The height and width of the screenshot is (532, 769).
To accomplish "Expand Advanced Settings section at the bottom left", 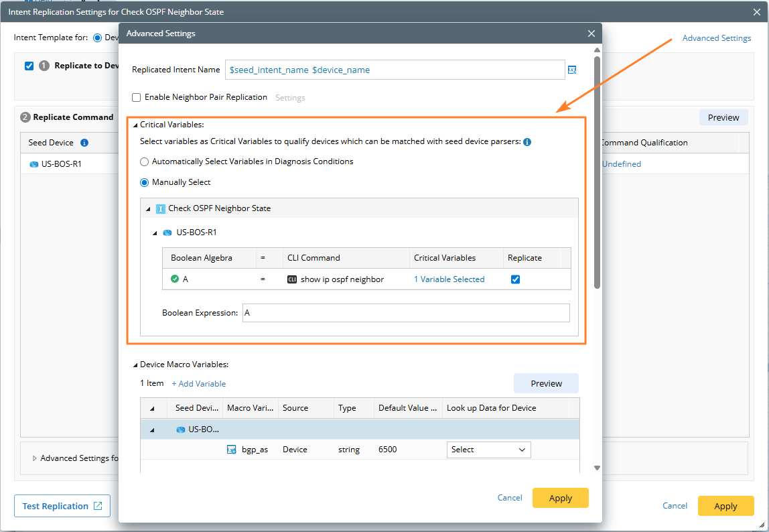I will [35, 458].
